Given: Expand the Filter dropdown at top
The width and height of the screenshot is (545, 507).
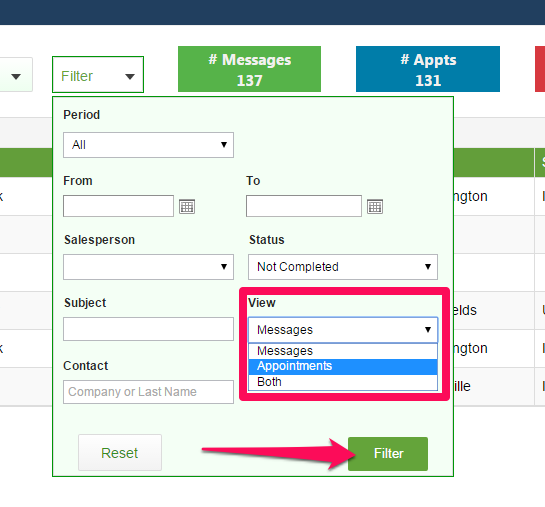Looking at the screenshot, I should 98,75.
